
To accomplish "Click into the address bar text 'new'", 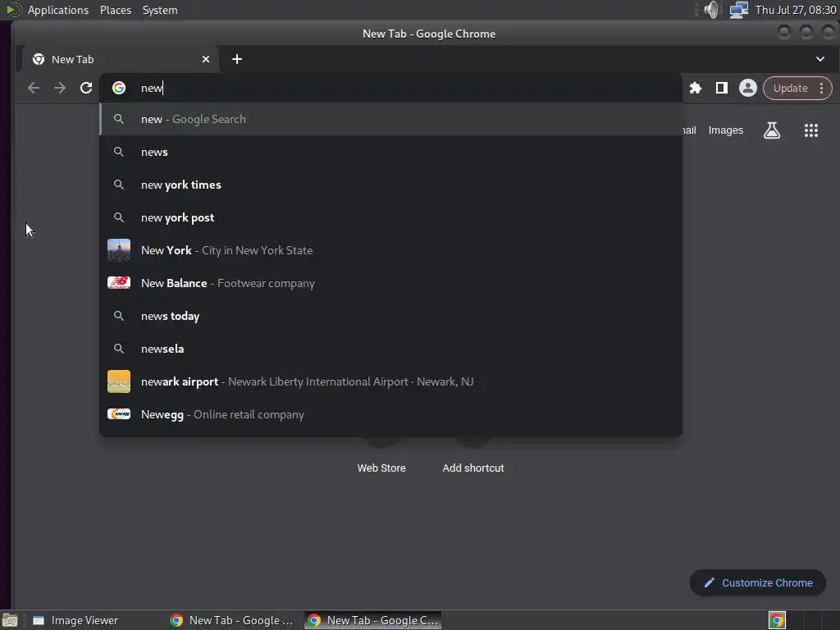I will 152,88.
